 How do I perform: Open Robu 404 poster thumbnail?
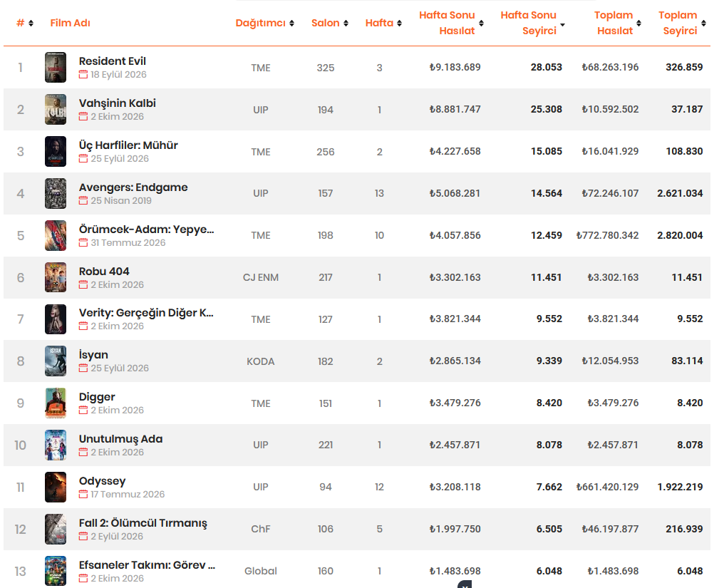pos(56,277)
